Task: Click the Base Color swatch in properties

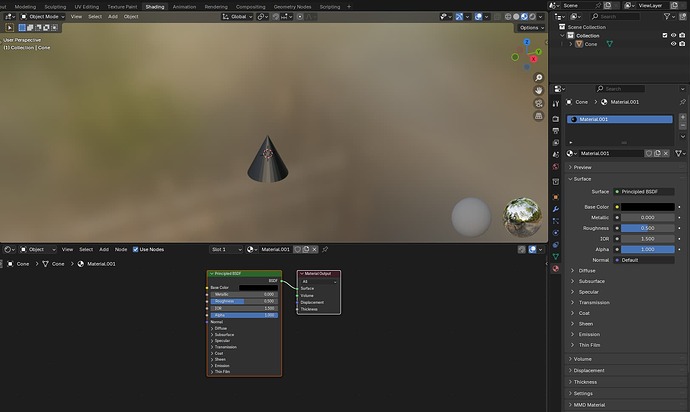Action: [x=648, y=207]
